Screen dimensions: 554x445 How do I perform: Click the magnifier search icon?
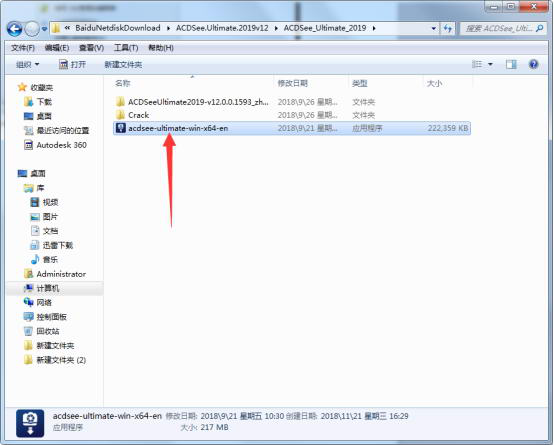click(539, 28)
